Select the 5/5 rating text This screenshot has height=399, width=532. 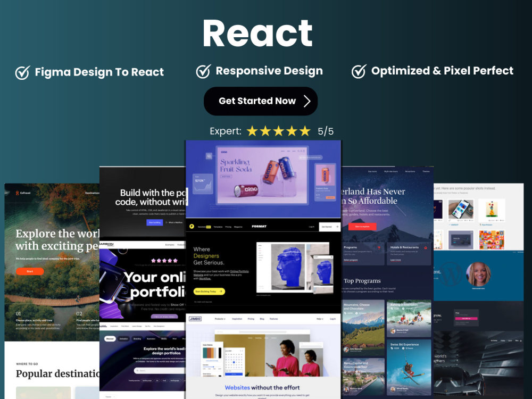click(326, 131)
